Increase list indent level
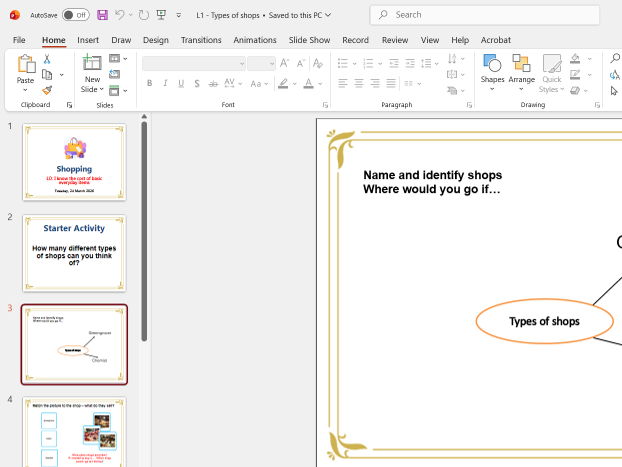Viewport: 622px width, 467px height. [x=410, y=63]
